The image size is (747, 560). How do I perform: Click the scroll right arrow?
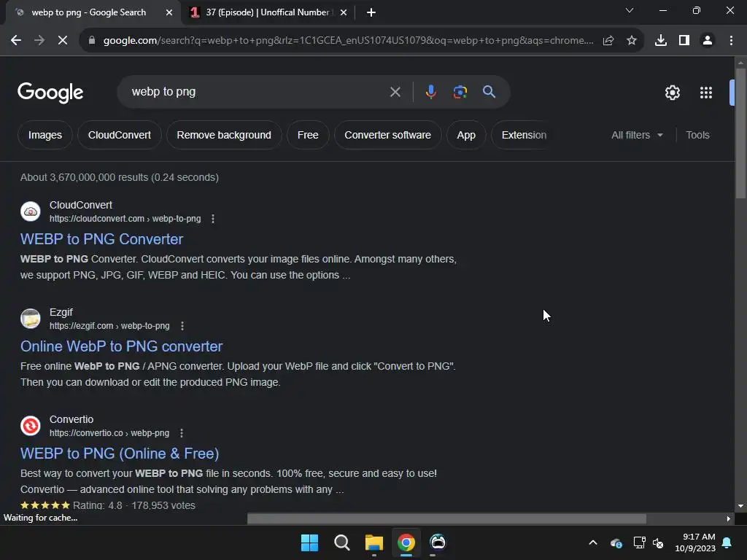[729, 518]
